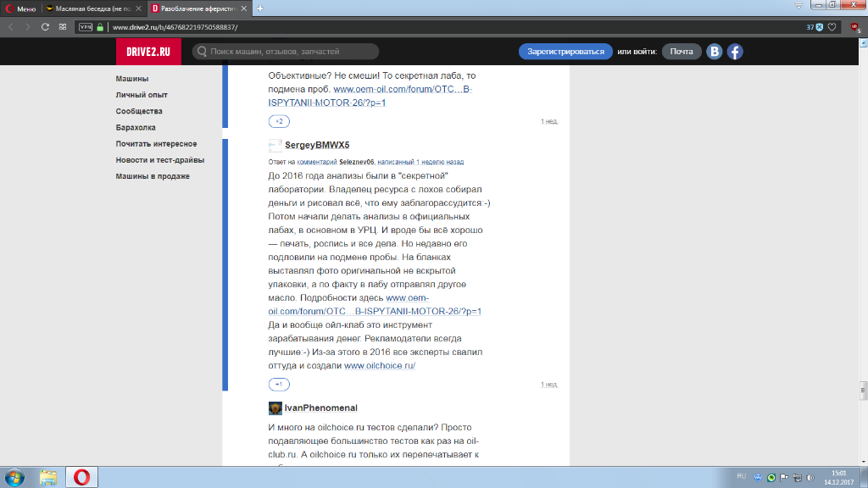
Task: Click the magnifier search icon
Action: 202,52
